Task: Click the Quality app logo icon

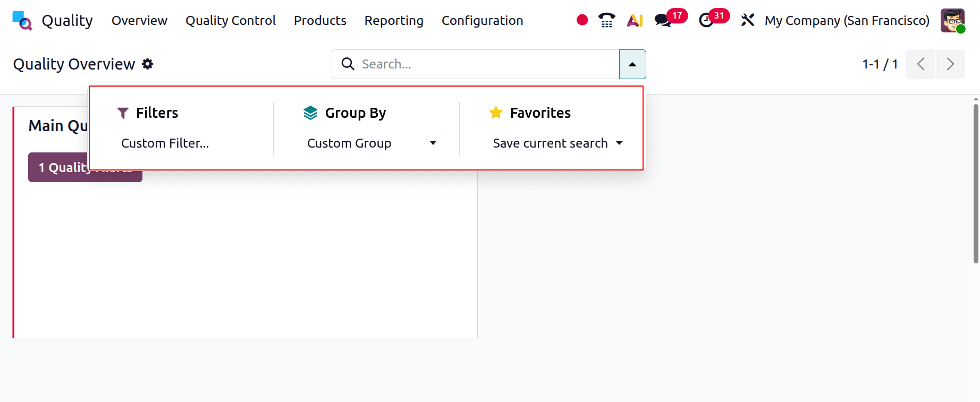Action: (x=22, y=21)
